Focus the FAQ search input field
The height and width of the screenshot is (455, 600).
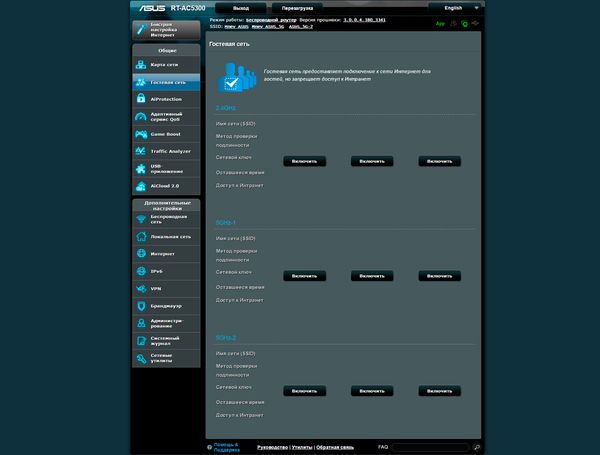(x=430, y=447)
